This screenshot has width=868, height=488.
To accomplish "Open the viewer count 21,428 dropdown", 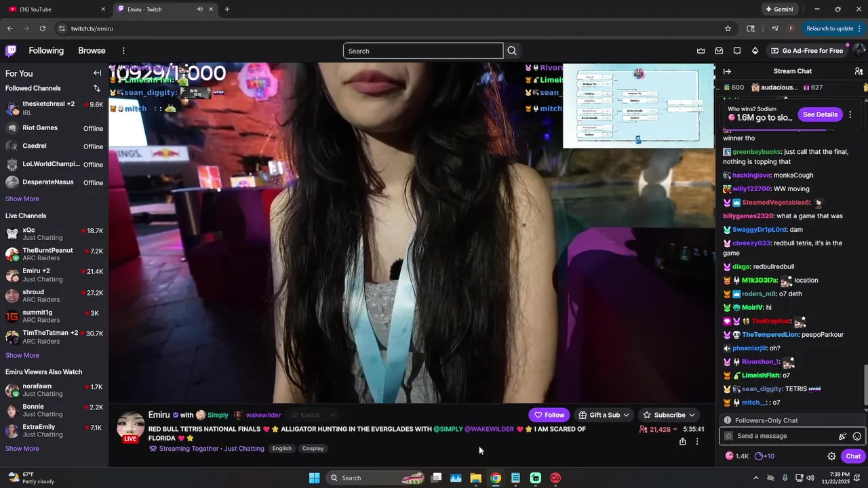I will tap(658, 430).
